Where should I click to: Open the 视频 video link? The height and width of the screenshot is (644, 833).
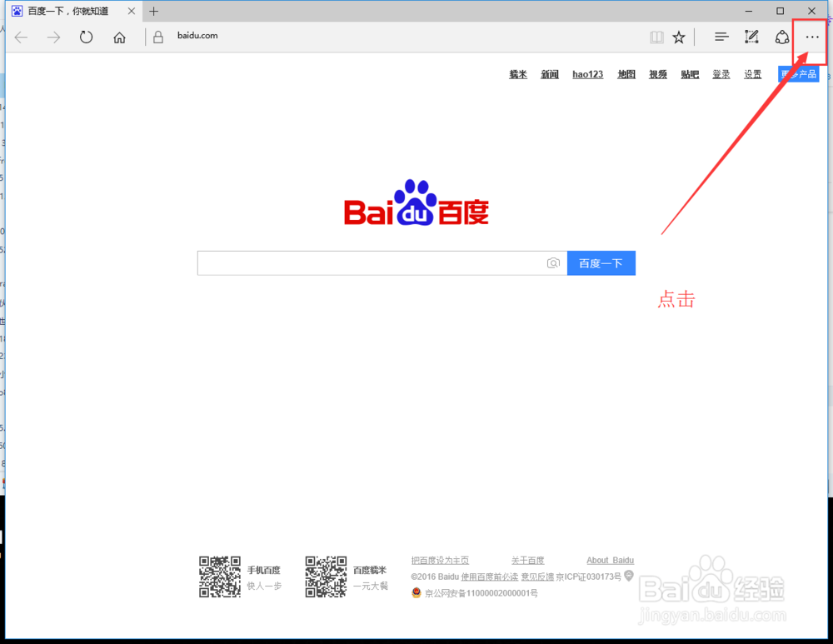(658, 74)
